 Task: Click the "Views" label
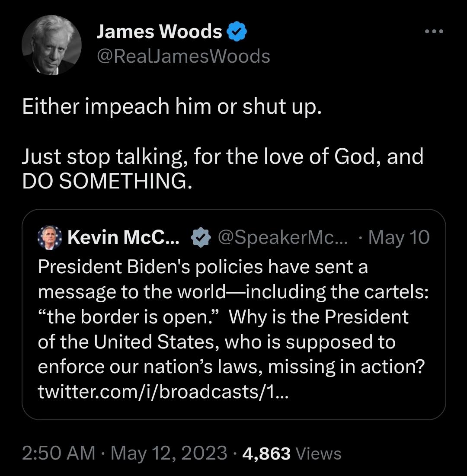(x=319, y=454)
